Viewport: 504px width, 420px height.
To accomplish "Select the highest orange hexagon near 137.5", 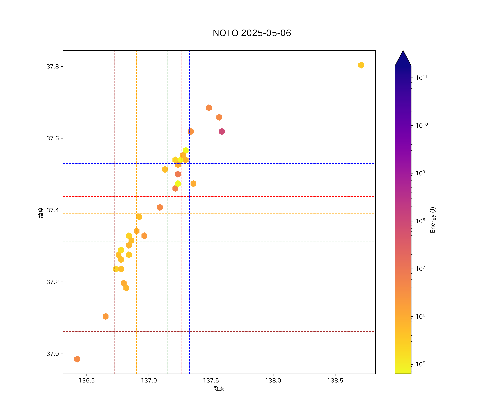I will 209,108.
